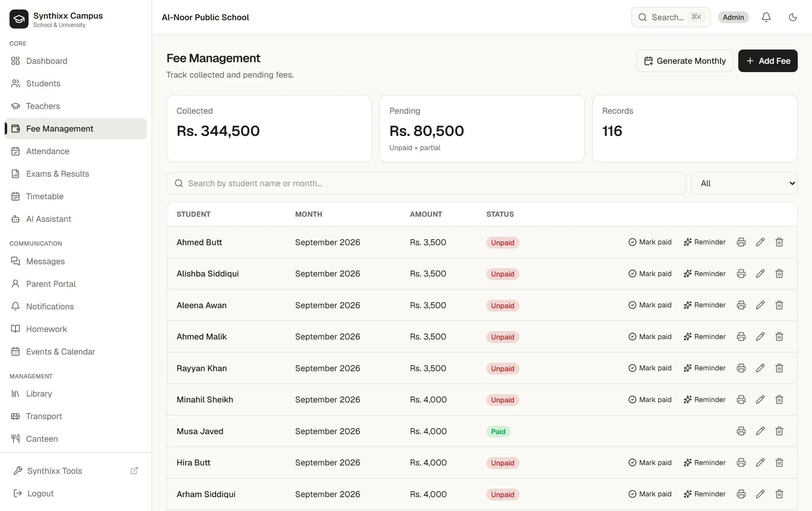Print Musa Javed's paid receipt
This screenshot has height=511, width=812.
pos(741,431)
